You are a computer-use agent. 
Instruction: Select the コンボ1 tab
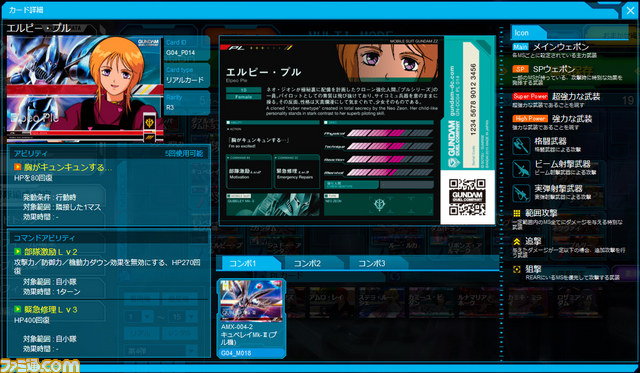(248, 263)
